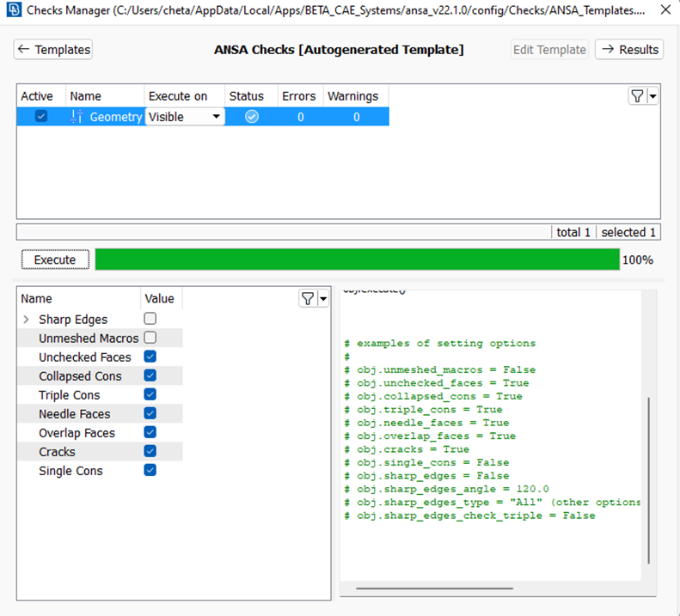Viewport: 680px width, 616px height.
Task: Click the 'obj.needle_faces = True' script line
Action: pyautogui.click(x=426, y=423)
